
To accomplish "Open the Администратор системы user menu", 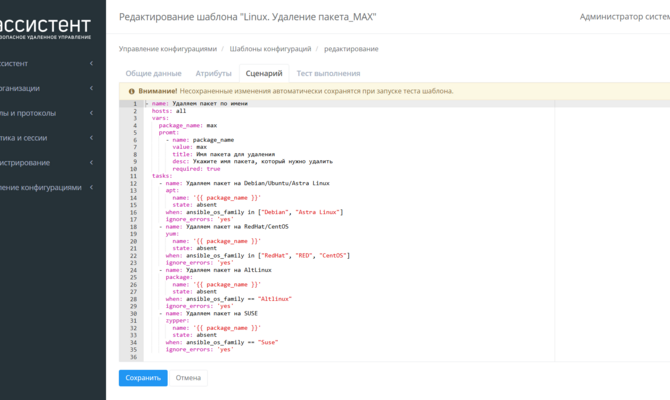I will (624, 17).
